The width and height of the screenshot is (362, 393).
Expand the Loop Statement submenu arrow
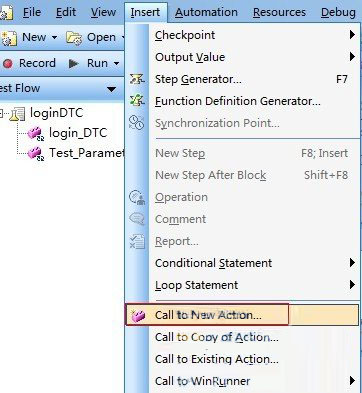click(x=352, y=285)
